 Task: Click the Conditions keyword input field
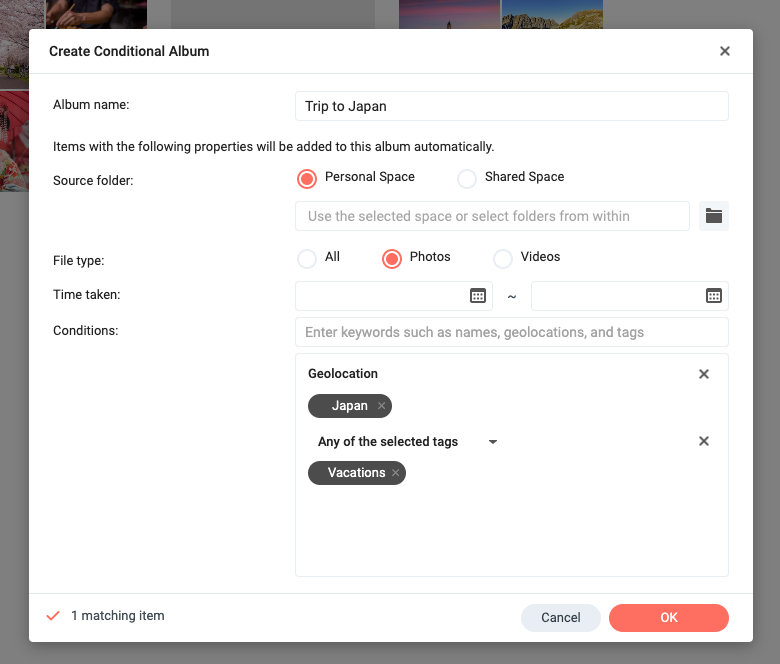coord(511,332)
